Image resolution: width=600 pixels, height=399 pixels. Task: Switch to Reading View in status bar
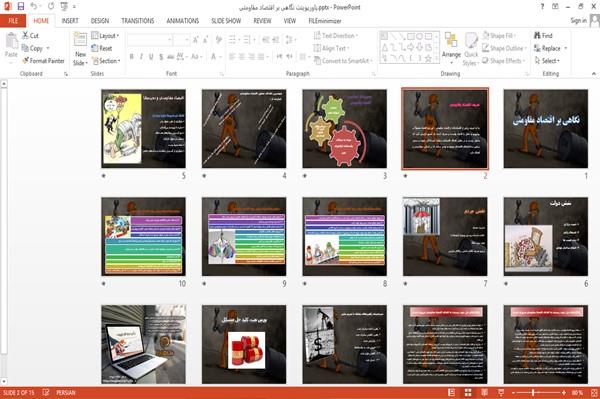pyautogui.click(x=484, y=392)
